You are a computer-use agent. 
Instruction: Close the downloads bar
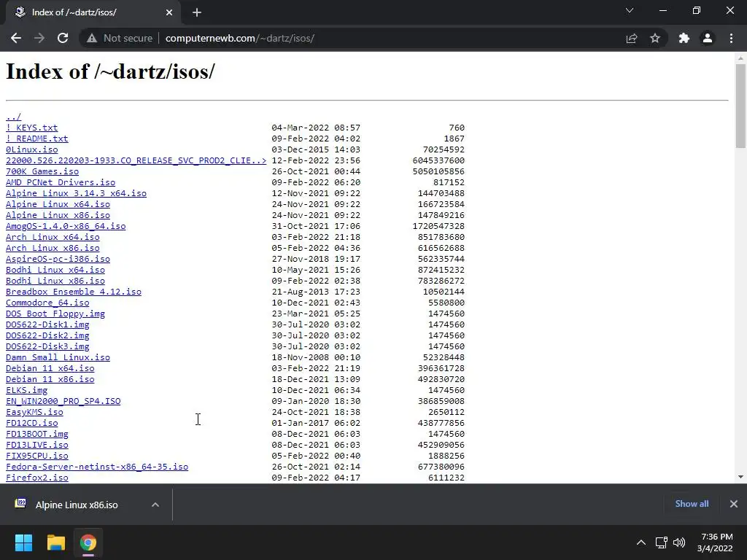[x=734, y=504]
